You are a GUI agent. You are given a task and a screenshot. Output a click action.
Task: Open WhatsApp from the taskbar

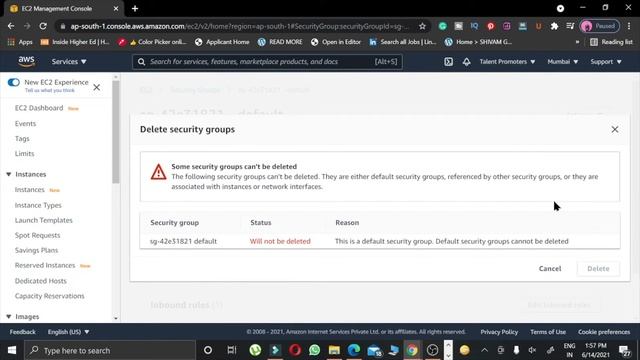pyautogui.click(x=314, y=350)
